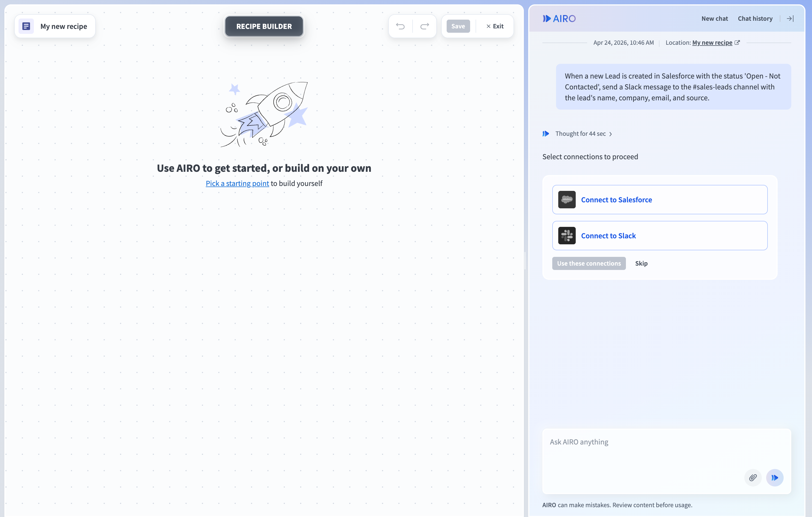
Task: Click the RECIPE BUILDER mode button
Action: pyautogui.click(x=264, y=26)
